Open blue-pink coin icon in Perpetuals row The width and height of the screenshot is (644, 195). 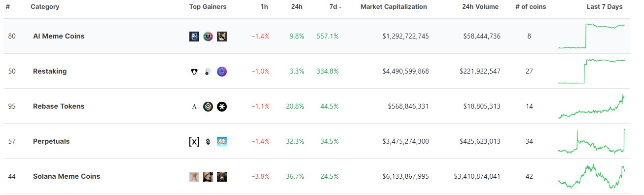point(222,142)
